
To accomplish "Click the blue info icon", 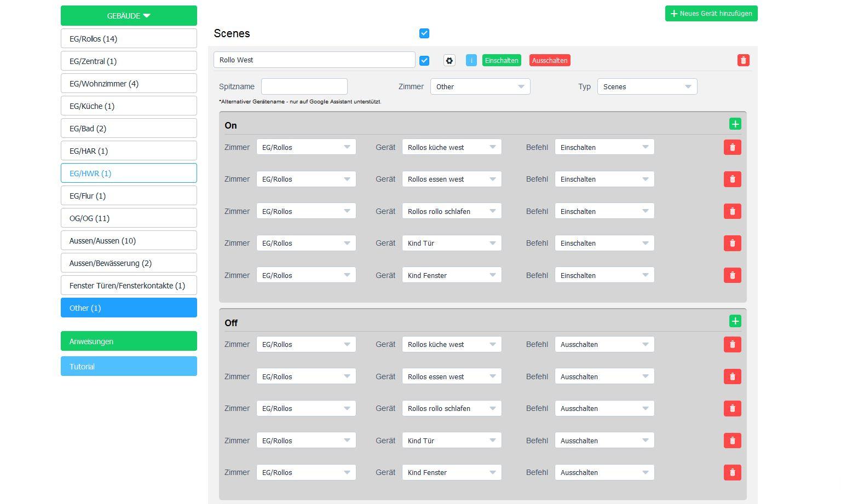I will click(x=471, y=61).
